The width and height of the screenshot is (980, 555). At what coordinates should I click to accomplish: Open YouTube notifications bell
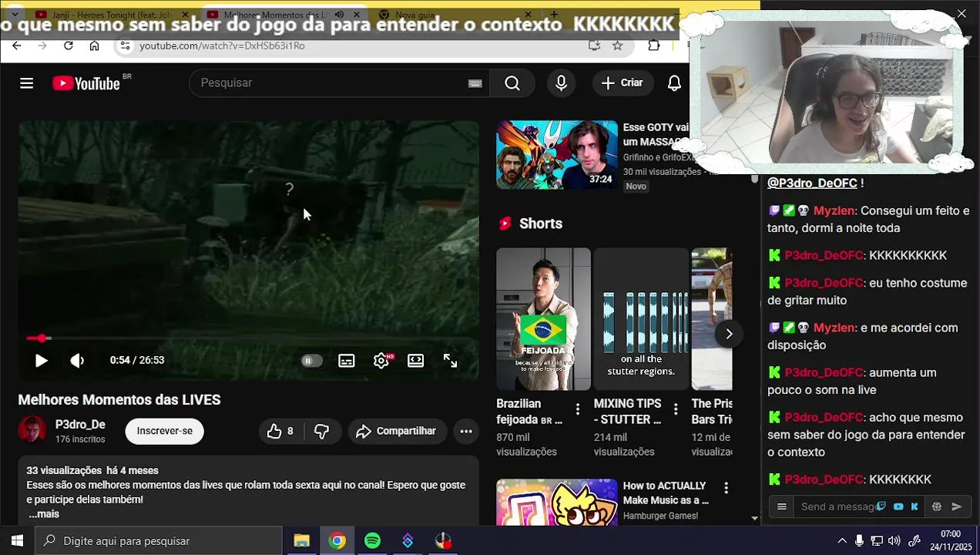pyautogui.click(x=674, y=83)
